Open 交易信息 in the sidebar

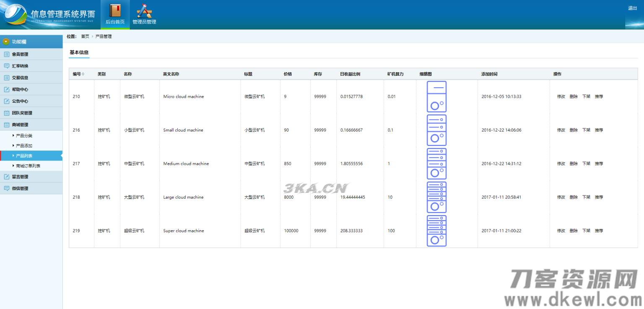click(31, 78)
